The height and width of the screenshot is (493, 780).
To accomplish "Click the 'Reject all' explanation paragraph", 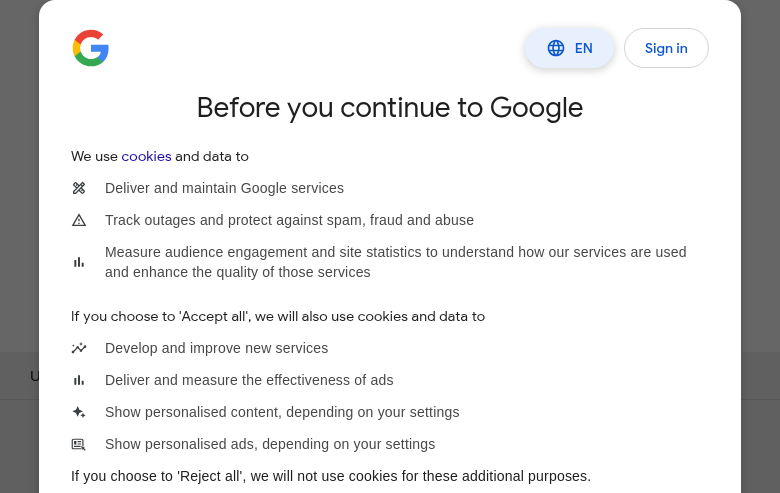I will click(331, 476).
